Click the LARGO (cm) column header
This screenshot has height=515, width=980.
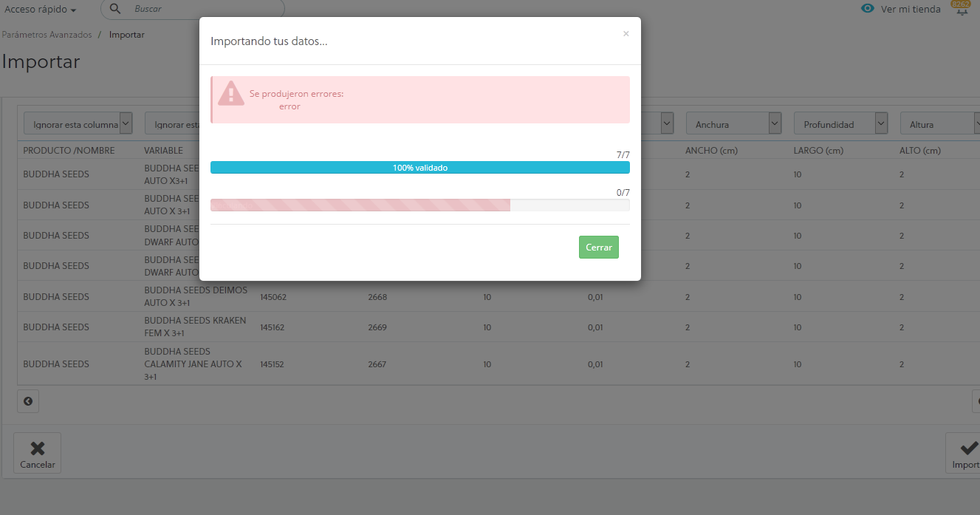click(x=818, y=151)
